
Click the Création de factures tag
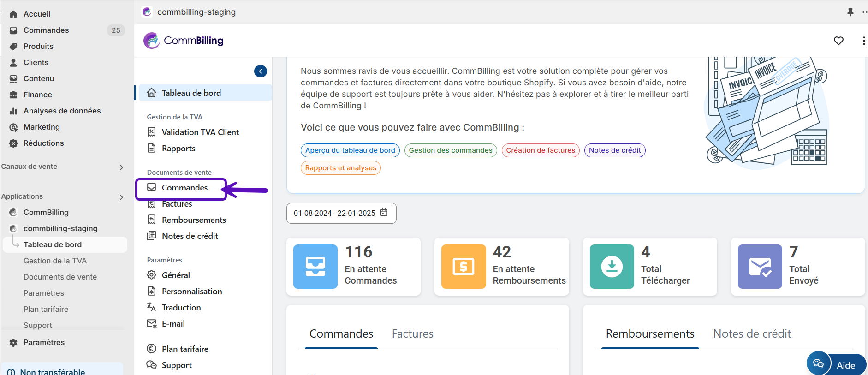coord(540,150)
